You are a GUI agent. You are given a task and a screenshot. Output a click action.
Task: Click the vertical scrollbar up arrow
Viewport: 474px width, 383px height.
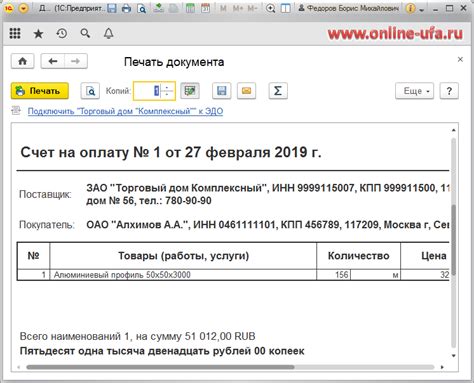point(453,130)
